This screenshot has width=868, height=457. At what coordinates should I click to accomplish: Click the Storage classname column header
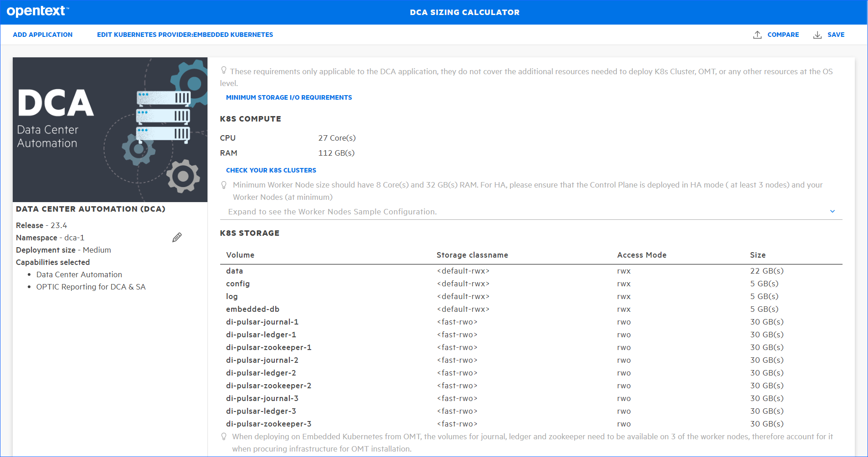click(x=472, y=255)
